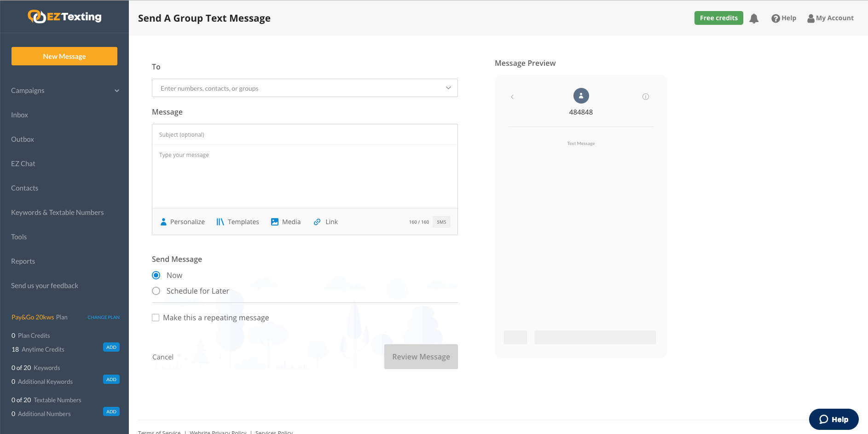Click the My Account person icon
Viewport: 868px width, 434px height.
point(811,18)
